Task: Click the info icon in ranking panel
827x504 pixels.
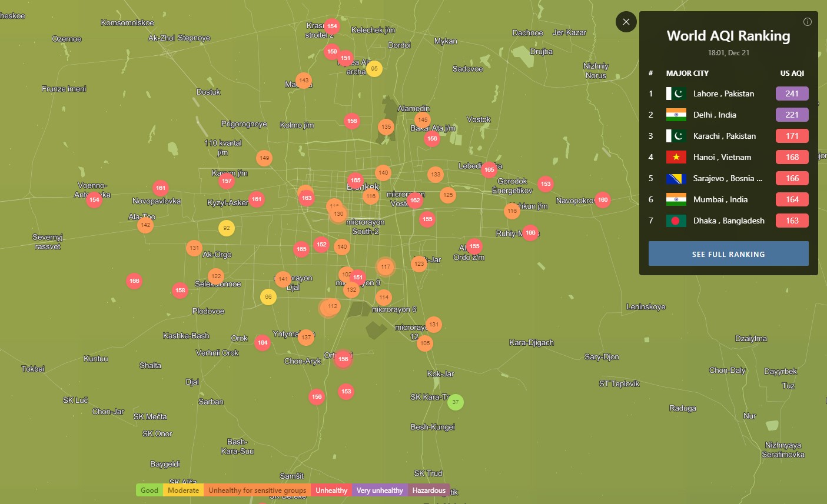Action: tap(807, 22)
